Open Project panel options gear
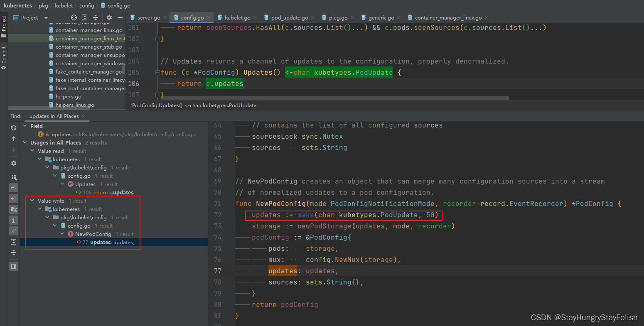The image size is (644, 326). tap(109, 17)
